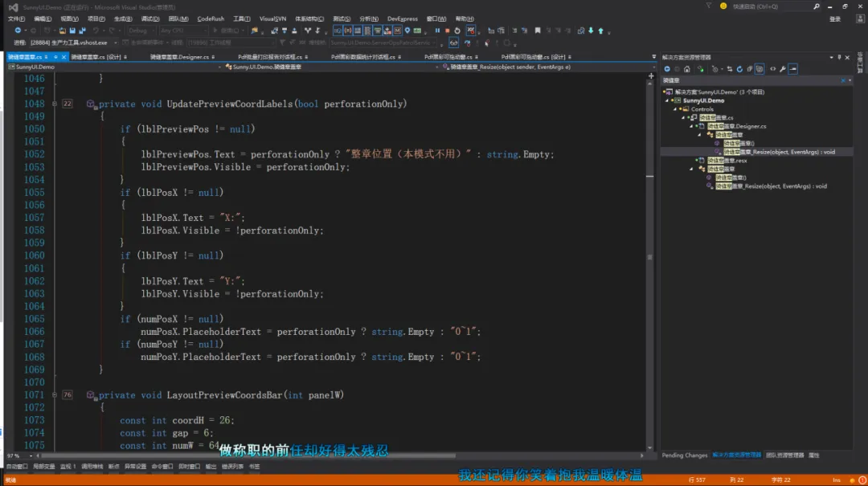Toggle Preview Selected Items in Solution Explorer

pyautogui.click(x=793, y=69)
